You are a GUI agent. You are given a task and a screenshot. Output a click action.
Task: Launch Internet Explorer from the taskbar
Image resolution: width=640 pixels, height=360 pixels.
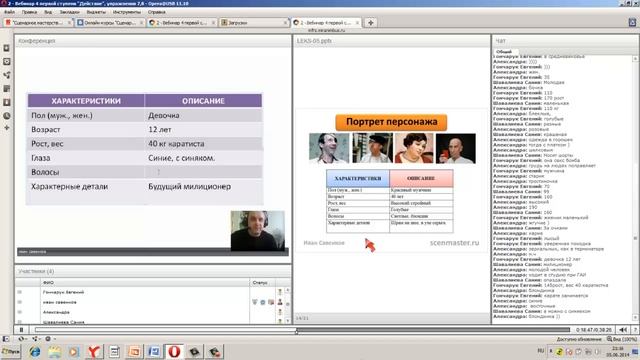click(x=35, y=351)
